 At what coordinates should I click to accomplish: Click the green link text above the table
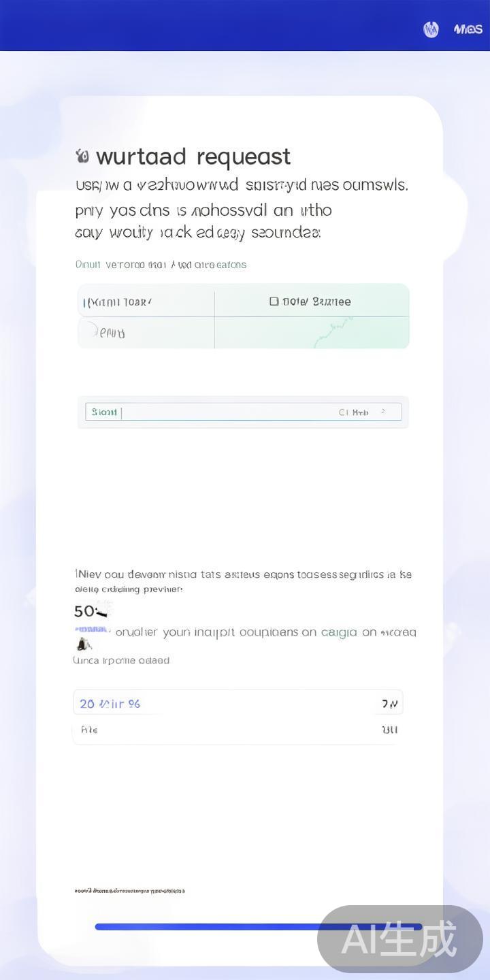coord(161,264)
